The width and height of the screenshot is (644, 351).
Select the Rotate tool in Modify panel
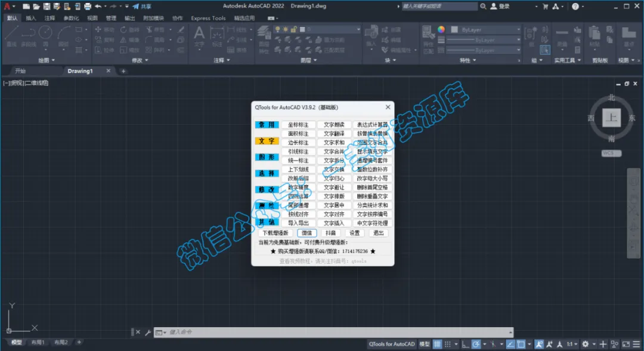coord(130,30)
